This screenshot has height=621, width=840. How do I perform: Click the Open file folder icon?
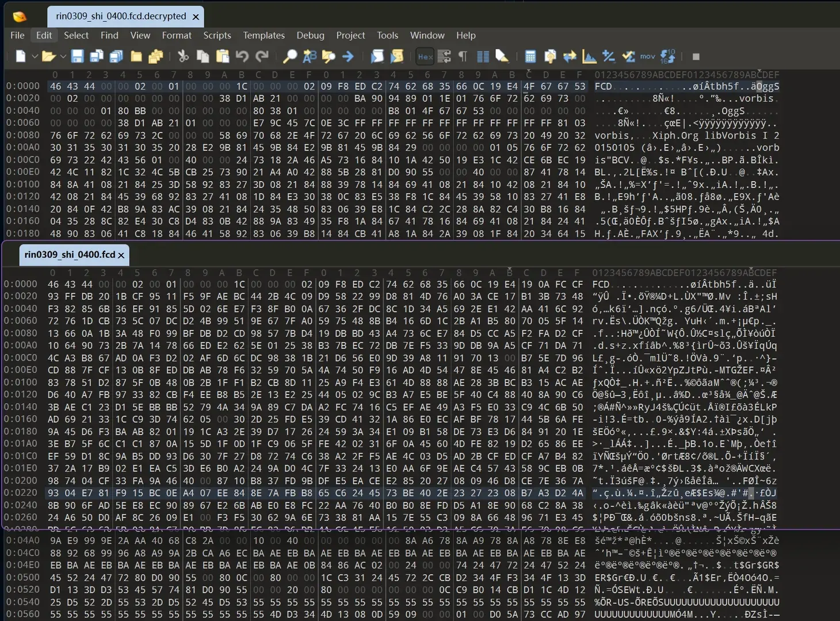tap(48, 56)
